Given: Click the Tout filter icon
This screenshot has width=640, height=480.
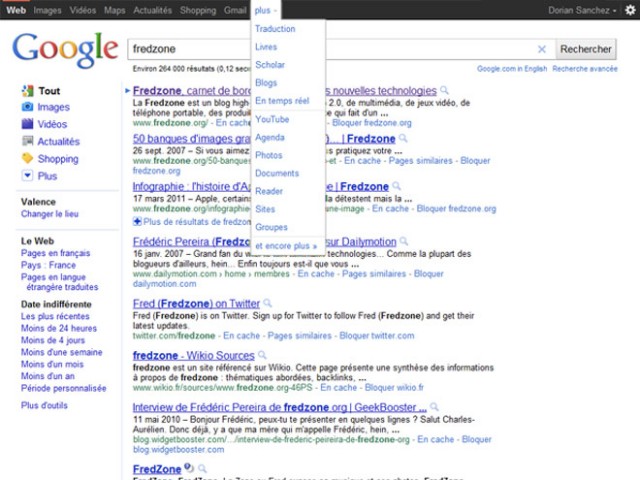Looking at the screenshot, I should (27, 91).
